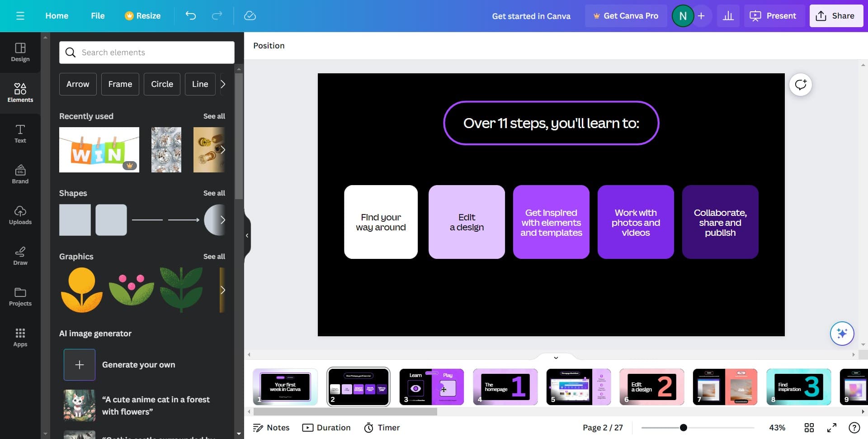Image resolution: width=868 pixels, height=439 pixels.
Task: Open the Text sidebar tab
Action: (20, 134)
